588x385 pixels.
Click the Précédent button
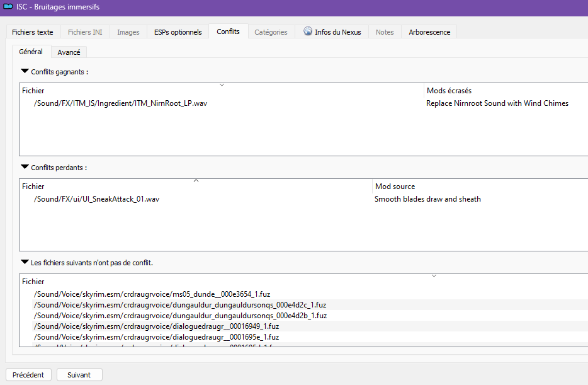coord(28,374)
